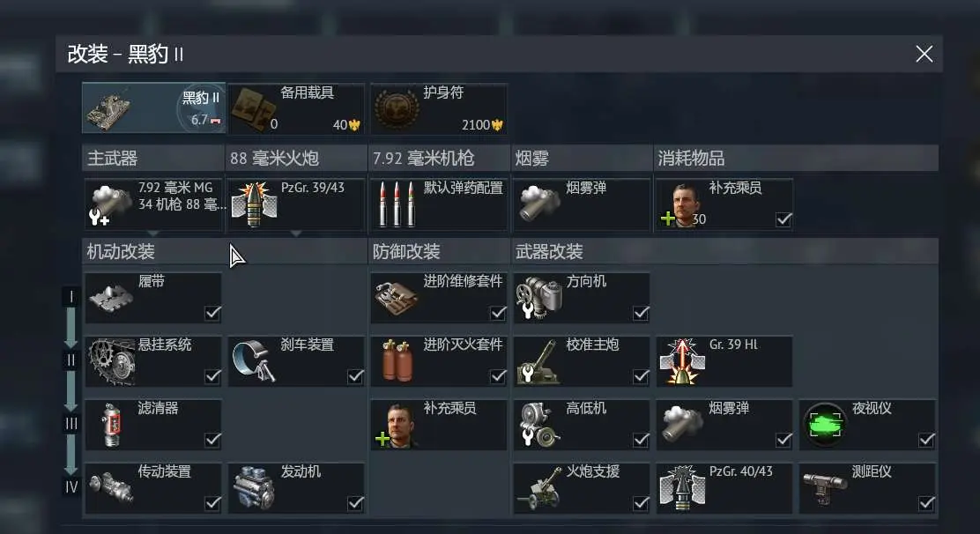Toggle the 滤清器 filter checkbox

(x=212, y=440)
